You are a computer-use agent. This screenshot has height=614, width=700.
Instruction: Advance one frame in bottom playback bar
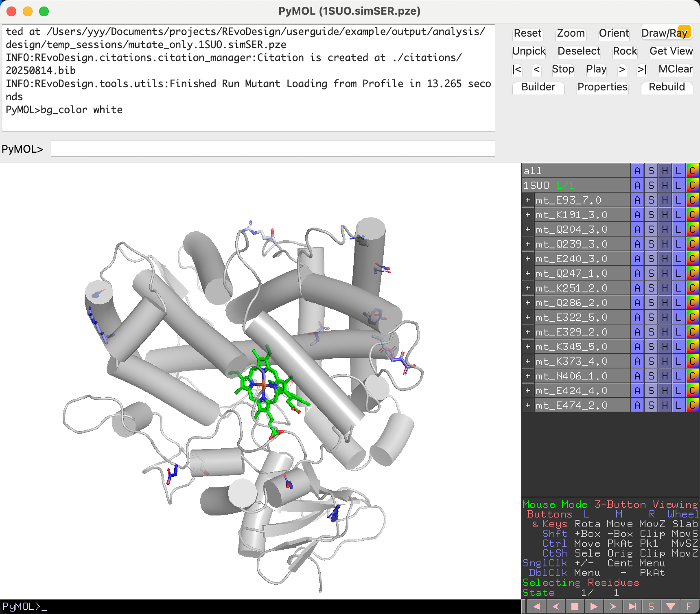[613, 606]
